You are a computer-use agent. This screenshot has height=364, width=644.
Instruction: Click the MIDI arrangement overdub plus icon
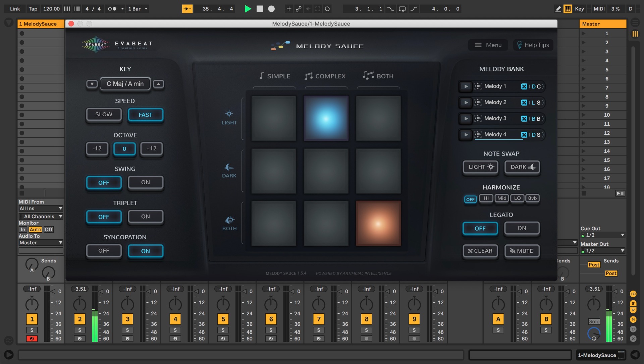(289, 9)
